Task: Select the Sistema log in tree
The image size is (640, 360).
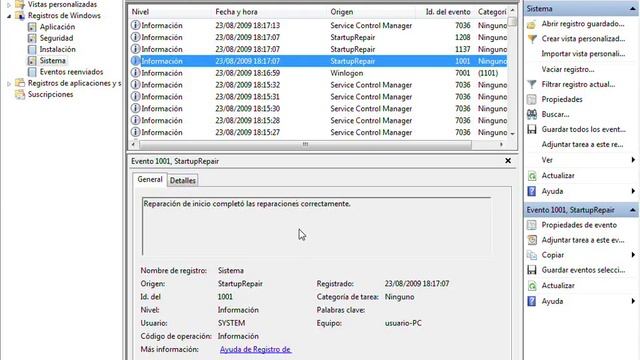Action: pos(52,61)
